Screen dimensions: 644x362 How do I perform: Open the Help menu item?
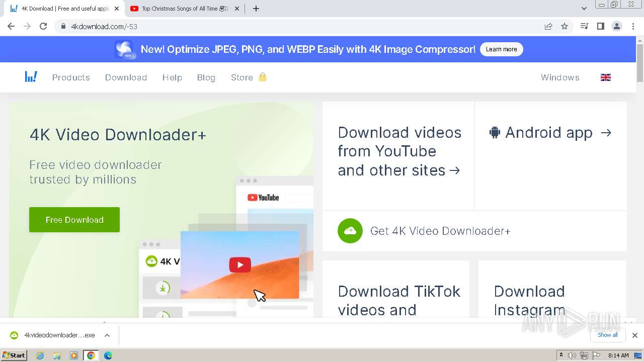(172, 77)
